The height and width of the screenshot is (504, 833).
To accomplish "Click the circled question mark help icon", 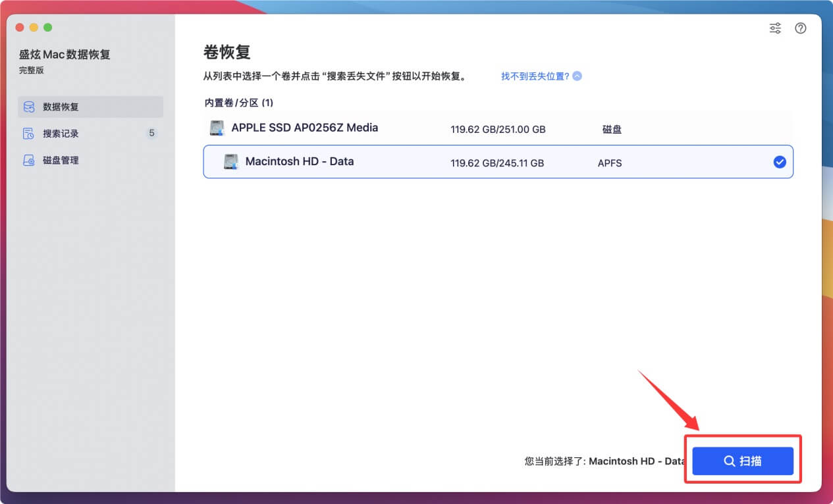I will tap(800, 28).
